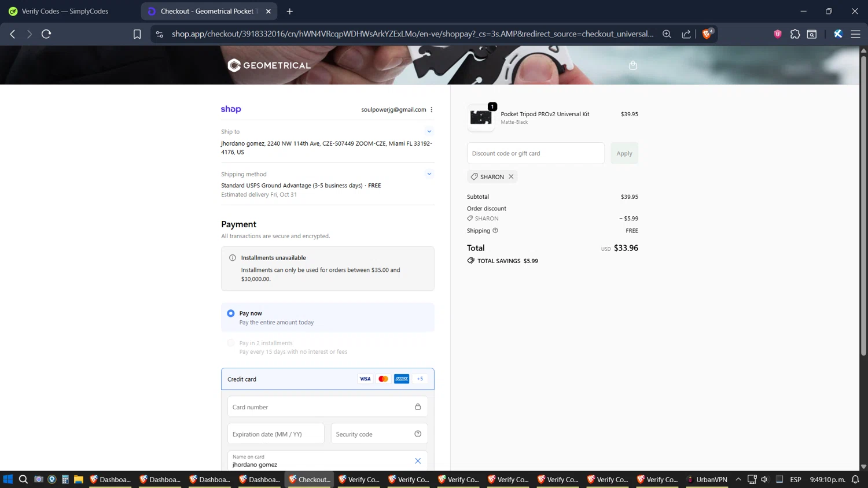Click the Pocket Tripod product thumbnail

click(x=481, y=118)
